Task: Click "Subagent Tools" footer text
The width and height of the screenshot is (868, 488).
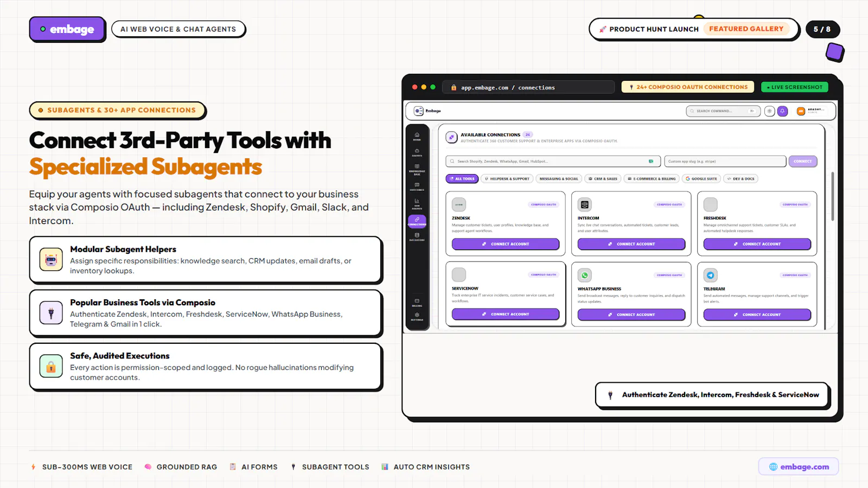Action: (x=335, y=467)
